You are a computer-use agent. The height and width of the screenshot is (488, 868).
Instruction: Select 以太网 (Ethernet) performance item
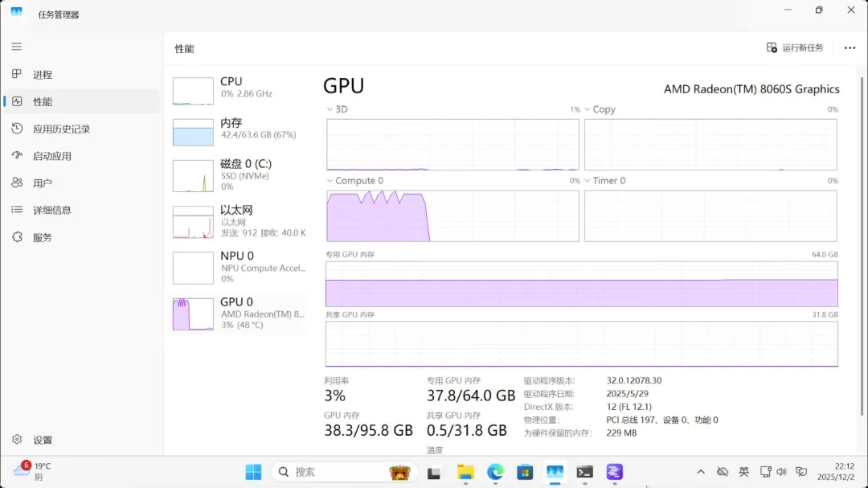[x=239, y=221]
